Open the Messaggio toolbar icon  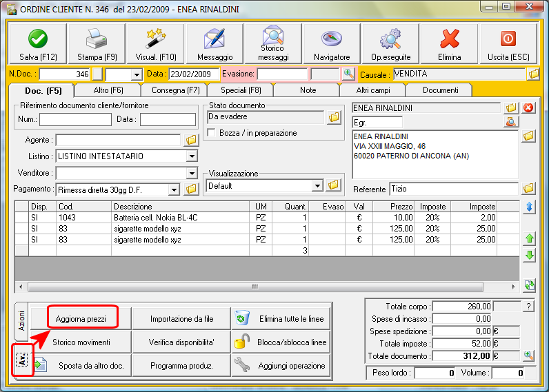coord(214,44)
